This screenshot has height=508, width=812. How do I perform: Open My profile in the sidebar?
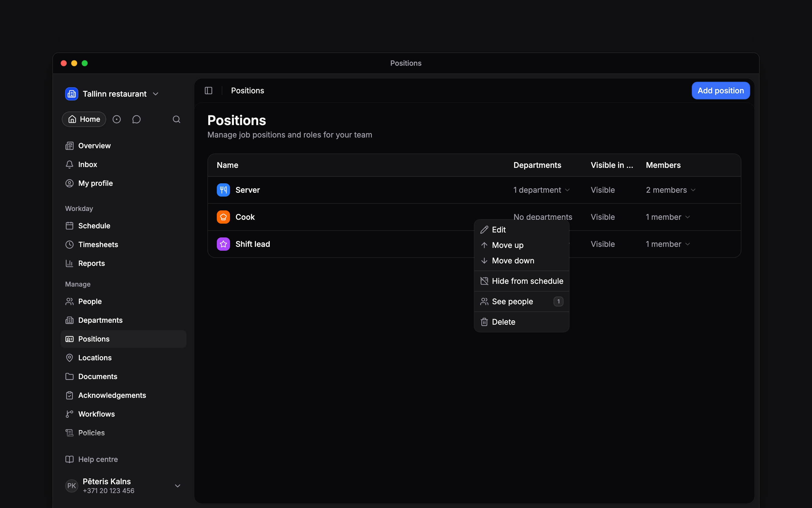click(x=124, y=183)
